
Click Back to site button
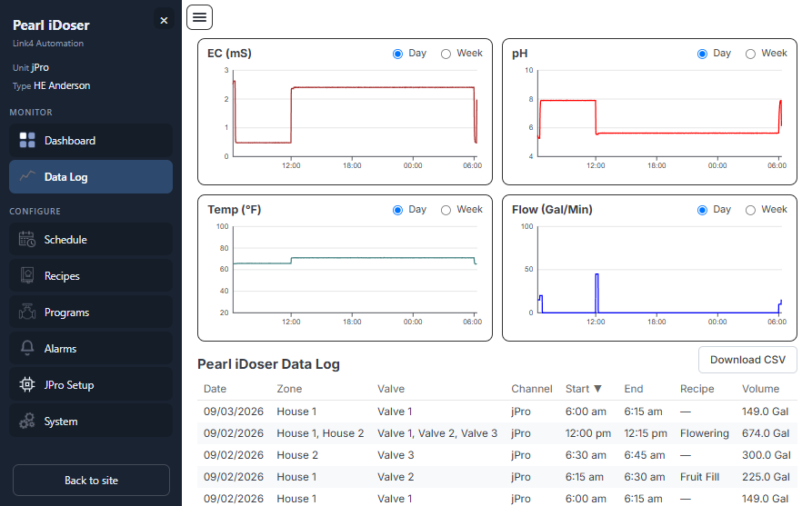click(x=91, y=481)
